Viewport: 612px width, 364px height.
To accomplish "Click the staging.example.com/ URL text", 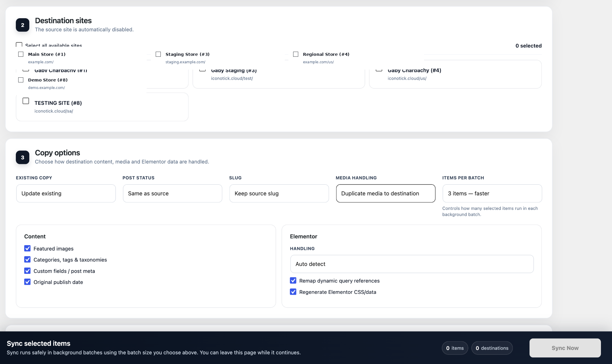I will (x=185, y=62).
